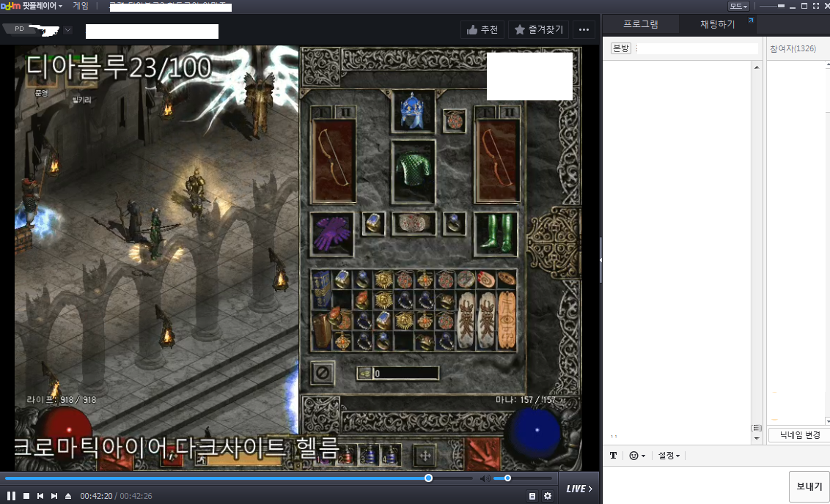Open player settings gear icon
This screenshot has height=504, width=830.
(x=548, y=496)
